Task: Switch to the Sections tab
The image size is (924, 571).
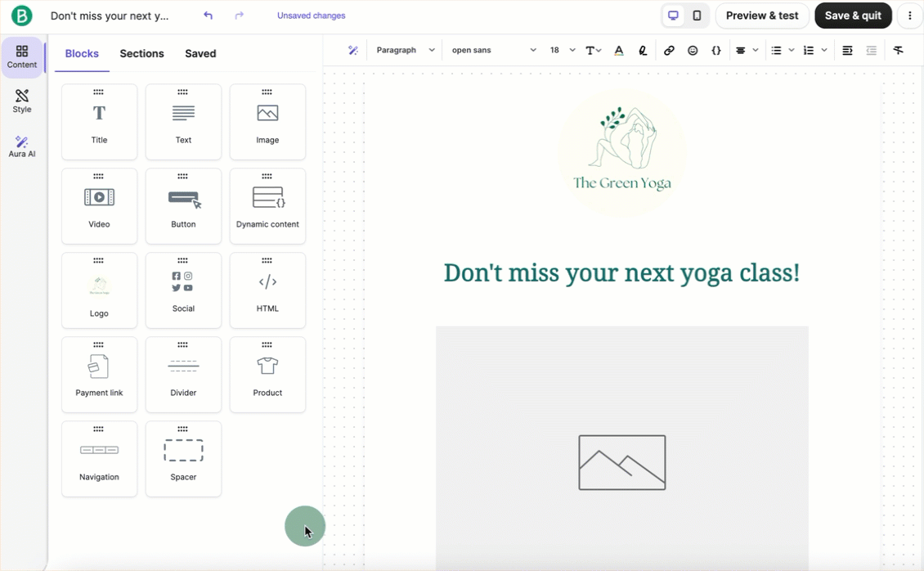Action: coord(141,54)
